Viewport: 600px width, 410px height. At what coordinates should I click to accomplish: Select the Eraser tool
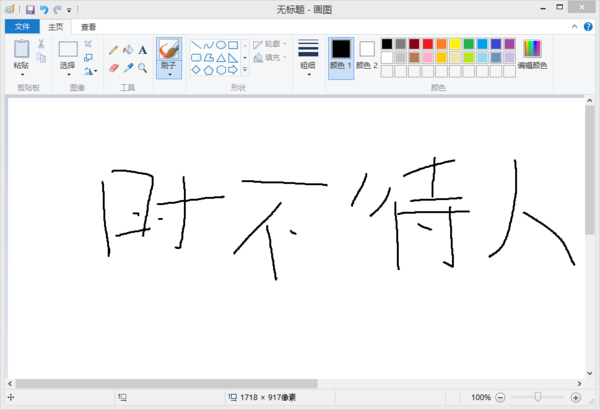point(113,68)
